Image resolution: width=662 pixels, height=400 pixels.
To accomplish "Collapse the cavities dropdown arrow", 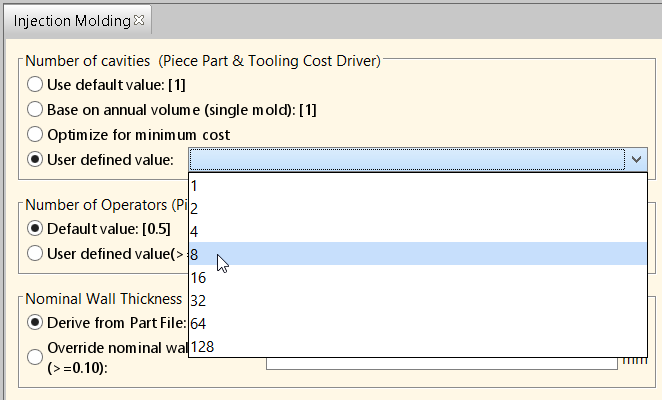I will click(x=636, y=159).
